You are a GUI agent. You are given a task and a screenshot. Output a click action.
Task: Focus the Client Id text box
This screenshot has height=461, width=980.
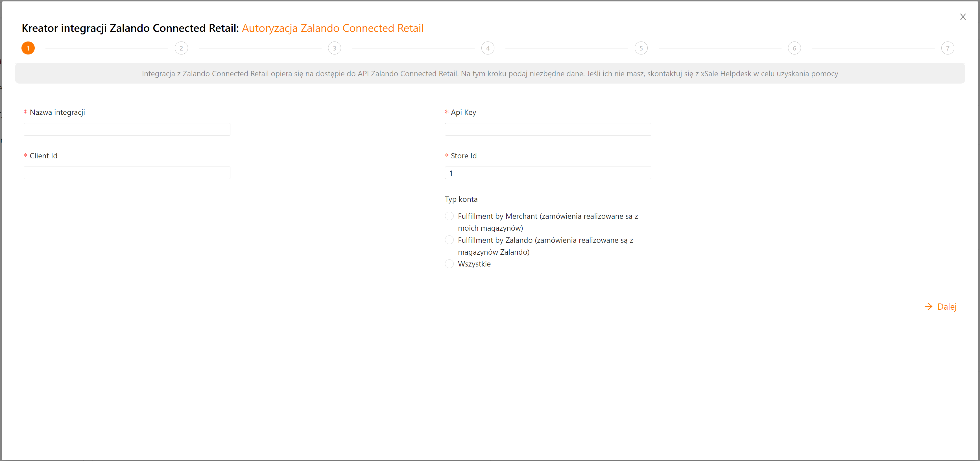(127, 173)
